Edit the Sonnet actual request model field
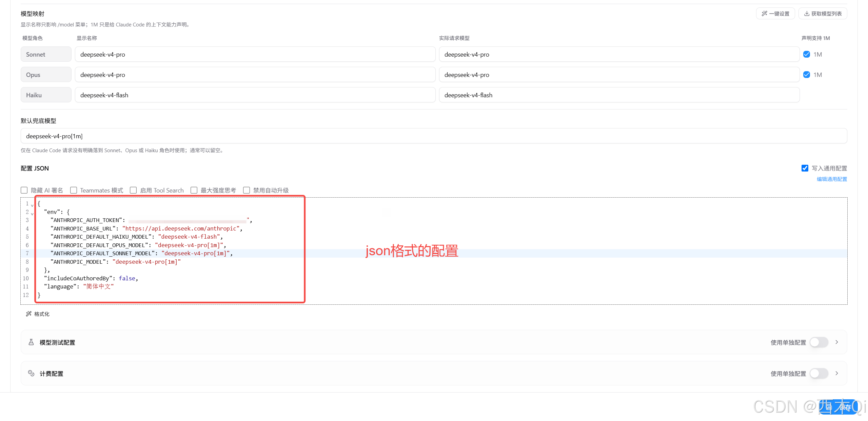 [x=619, y=54]
